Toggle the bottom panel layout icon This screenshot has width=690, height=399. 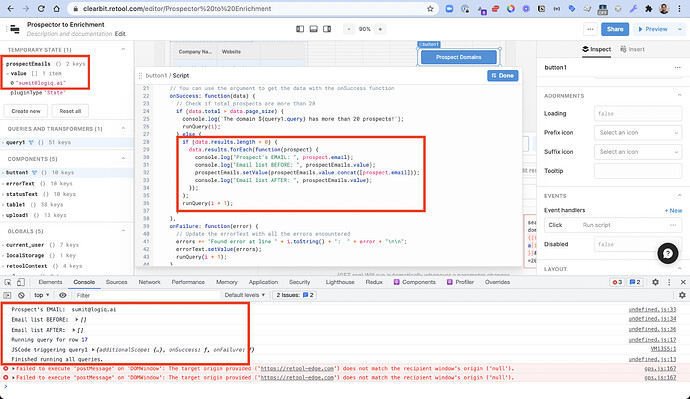tap(313, 29)
